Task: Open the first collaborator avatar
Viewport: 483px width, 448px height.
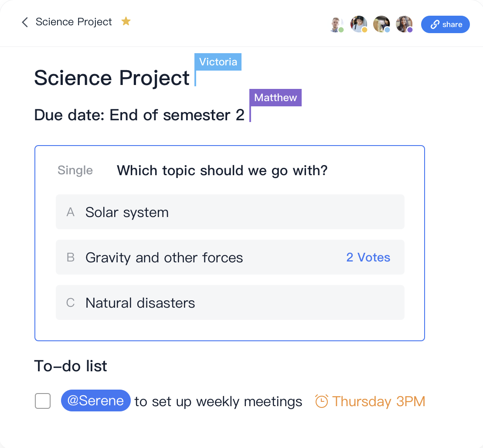Action: 337,24
